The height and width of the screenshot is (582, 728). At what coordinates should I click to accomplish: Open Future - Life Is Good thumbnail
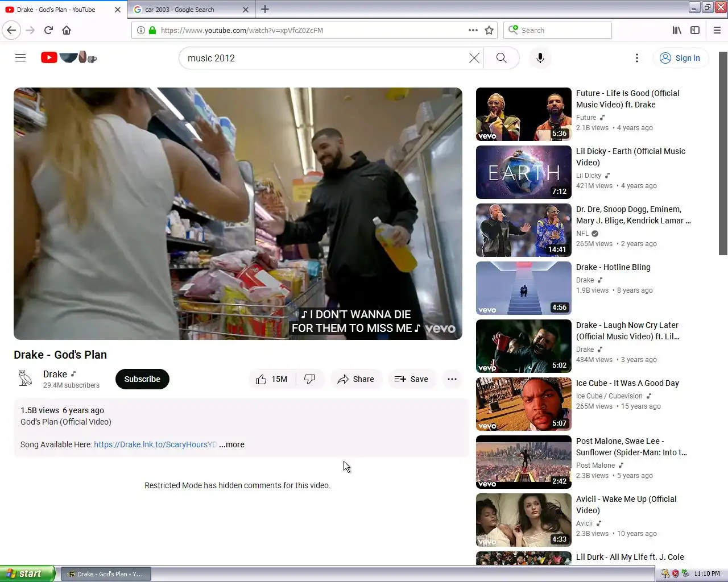pos(524,114)
